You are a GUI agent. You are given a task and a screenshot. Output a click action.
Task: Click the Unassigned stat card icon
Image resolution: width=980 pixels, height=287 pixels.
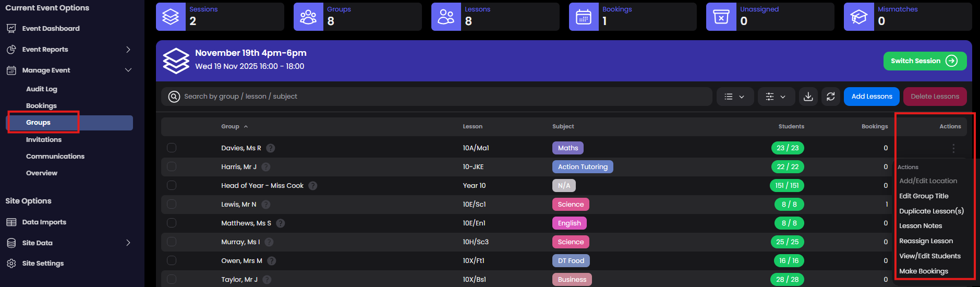click(x=721, y=17)
